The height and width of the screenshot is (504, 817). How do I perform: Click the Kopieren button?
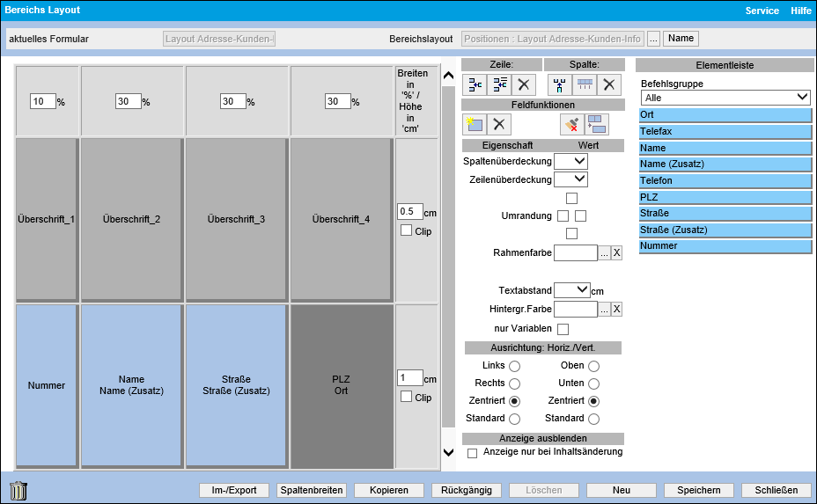click(x=389, y=490)
